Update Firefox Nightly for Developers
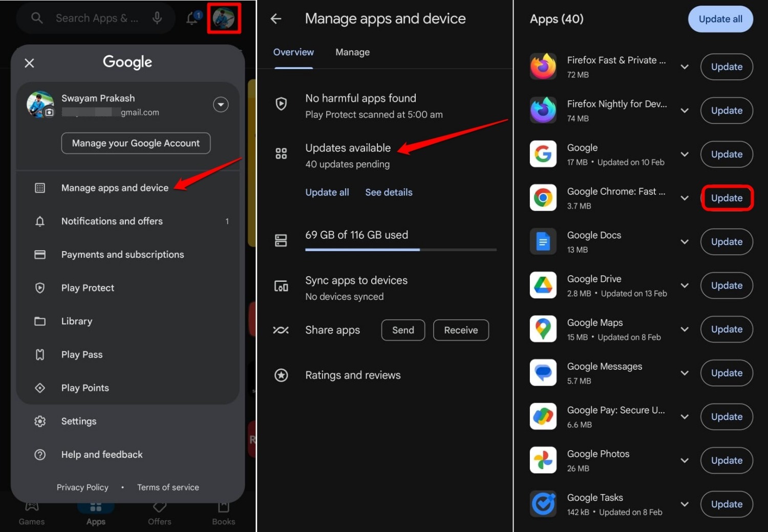768x532 pixels. point(727,110)
